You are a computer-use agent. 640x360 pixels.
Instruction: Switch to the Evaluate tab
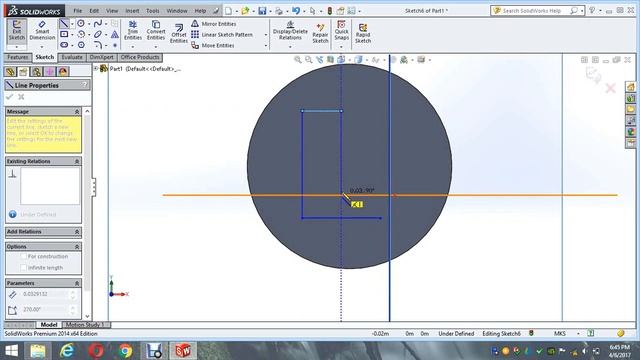pyautogui.click(x=72, y=58)
